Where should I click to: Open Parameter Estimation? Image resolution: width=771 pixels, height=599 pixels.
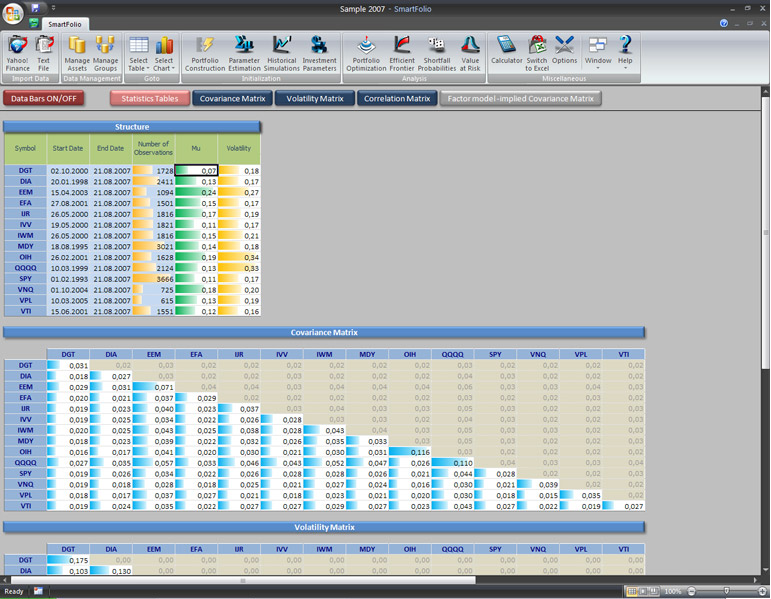[x=244, y=53]
